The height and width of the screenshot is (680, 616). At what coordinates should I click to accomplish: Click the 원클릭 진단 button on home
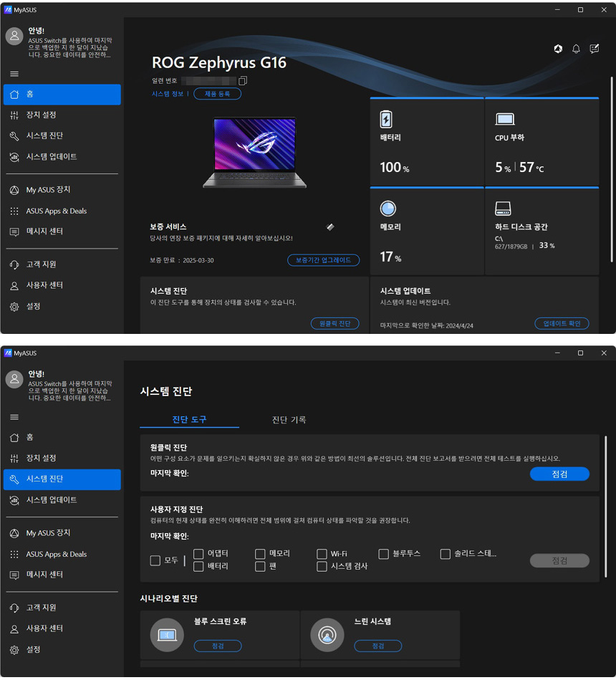click(x=335, y=324)
